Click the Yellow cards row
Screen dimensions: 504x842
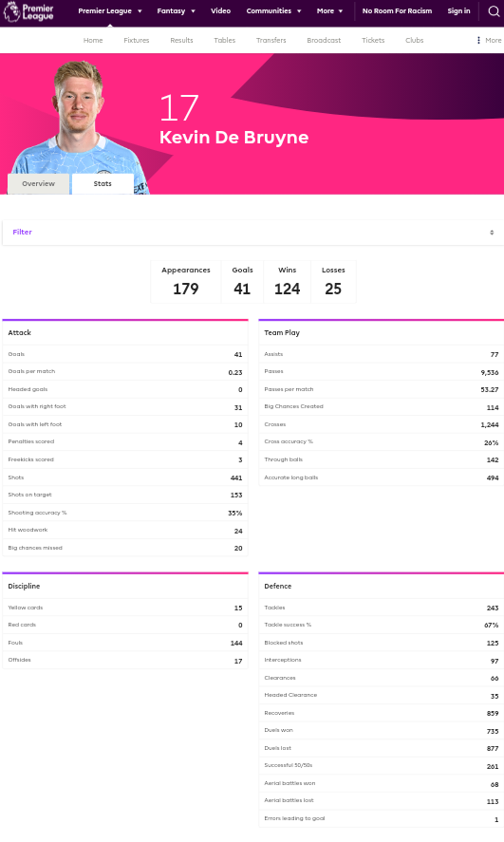pyautogui.click(x=125, y=608)
